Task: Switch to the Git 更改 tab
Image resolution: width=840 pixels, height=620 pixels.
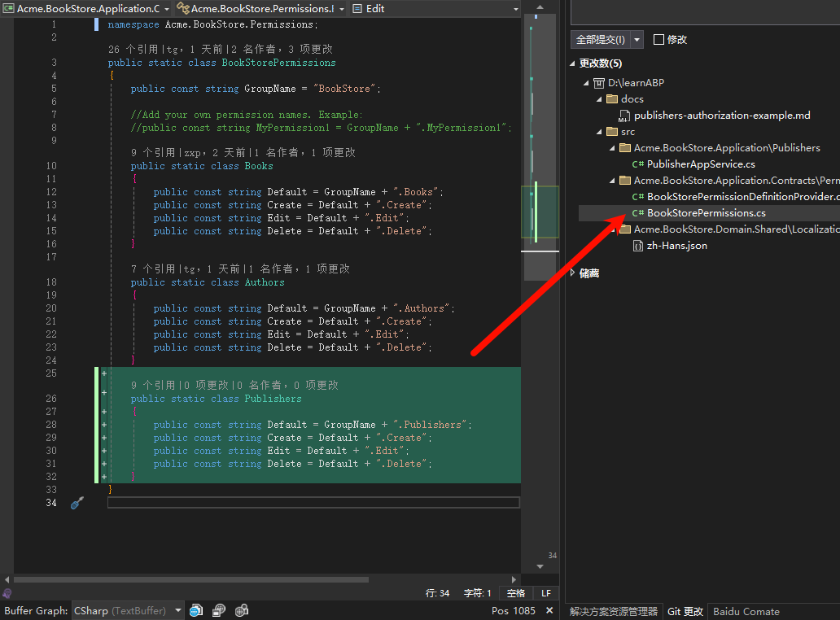Action: (x=685, y=611)
